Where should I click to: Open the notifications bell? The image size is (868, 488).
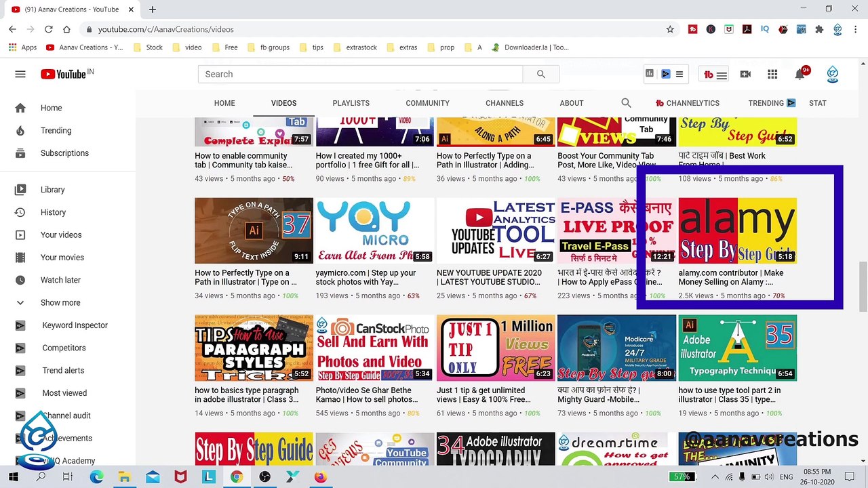800,74
